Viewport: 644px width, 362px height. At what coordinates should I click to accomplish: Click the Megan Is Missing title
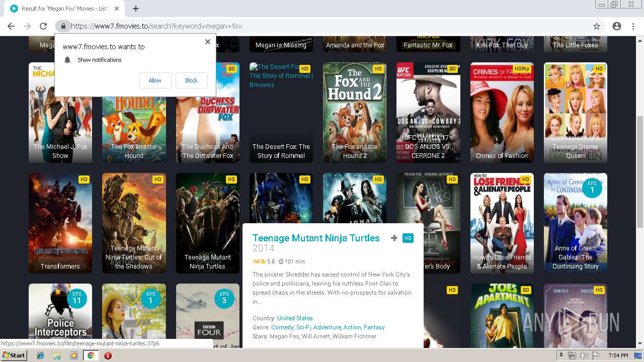281,45
